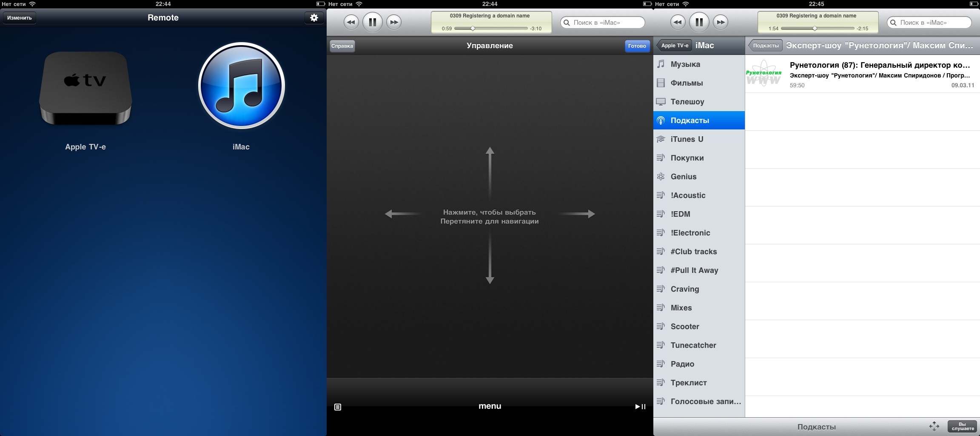Open the Apple TV-e device icon
980x436 pixels.
85,89
